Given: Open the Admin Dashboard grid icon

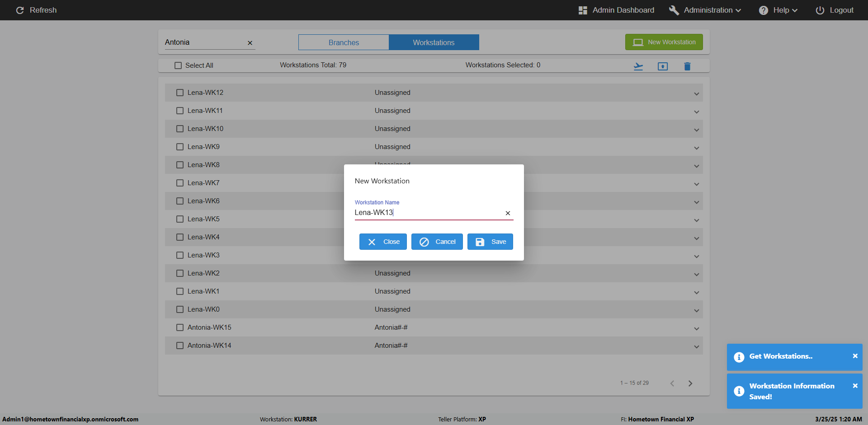Looking at the screenshot, I should (x=583, y=10).
